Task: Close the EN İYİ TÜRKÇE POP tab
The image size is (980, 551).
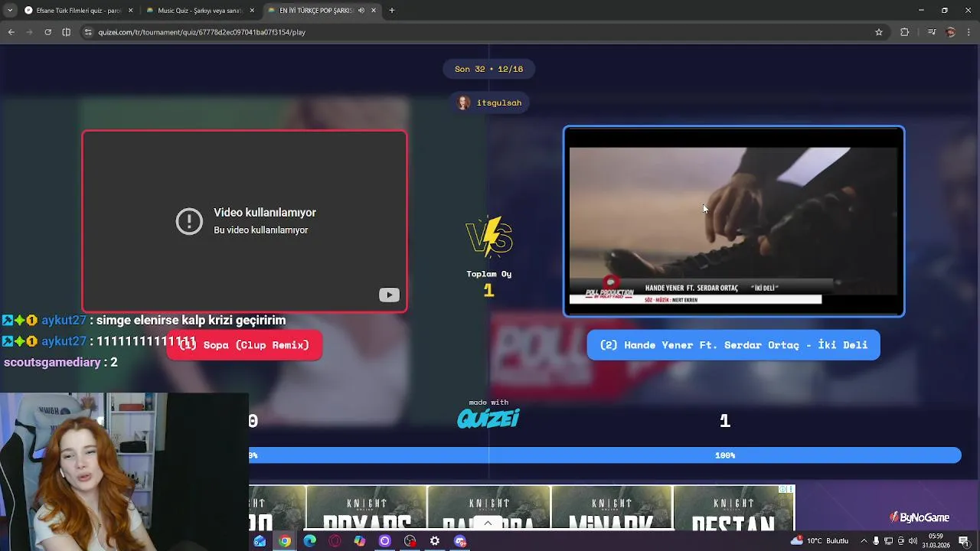Action: 374,11
